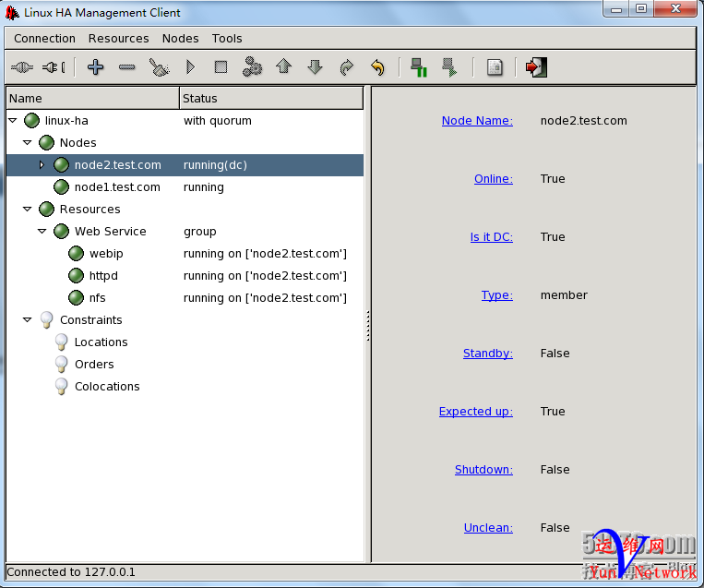
Task: Click the lightbulb icon next to Locations
Action: (x=61, y=342)
